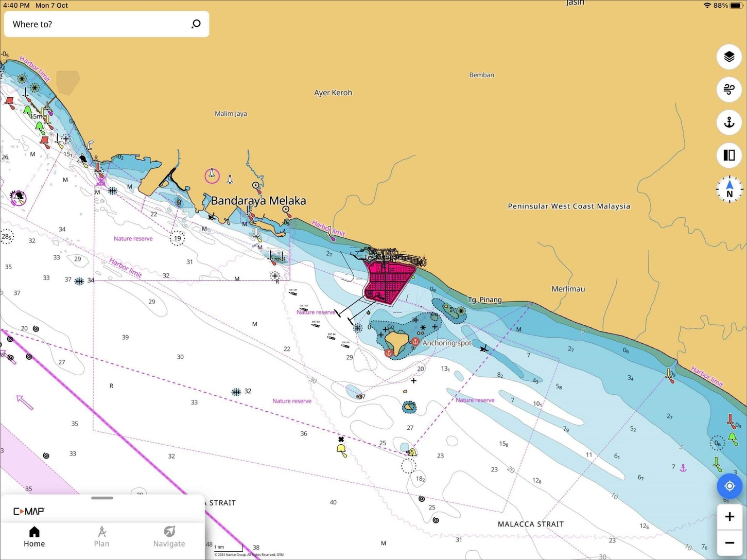Screen dimensions: 747x560
Task: Expand the bottom panel drag handle
Action: pyautogui.click(x=102, y=498)
